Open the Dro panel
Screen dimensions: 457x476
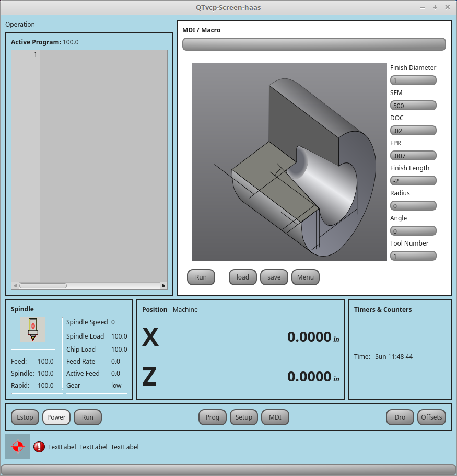[400, 417]
